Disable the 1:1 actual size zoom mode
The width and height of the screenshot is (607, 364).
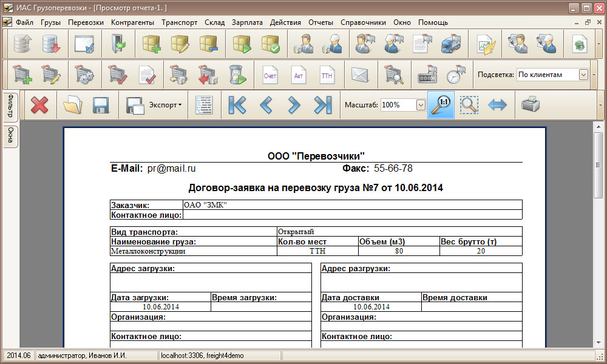click(441, 104)
